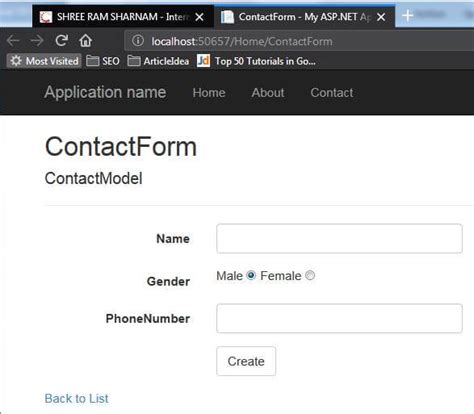474x414 pixels.
Task: Open the SEO bookmark folder
Action: click(x=103, y=61)
